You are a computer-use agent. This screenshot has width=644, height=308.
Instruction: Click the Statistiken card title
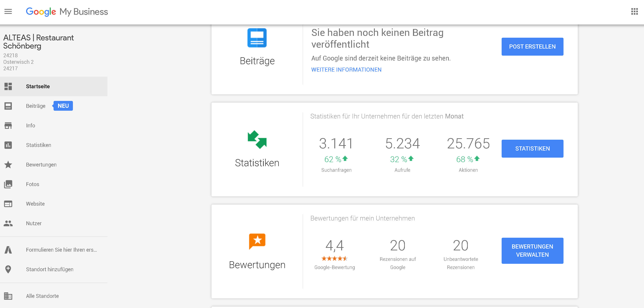[257, 163]
